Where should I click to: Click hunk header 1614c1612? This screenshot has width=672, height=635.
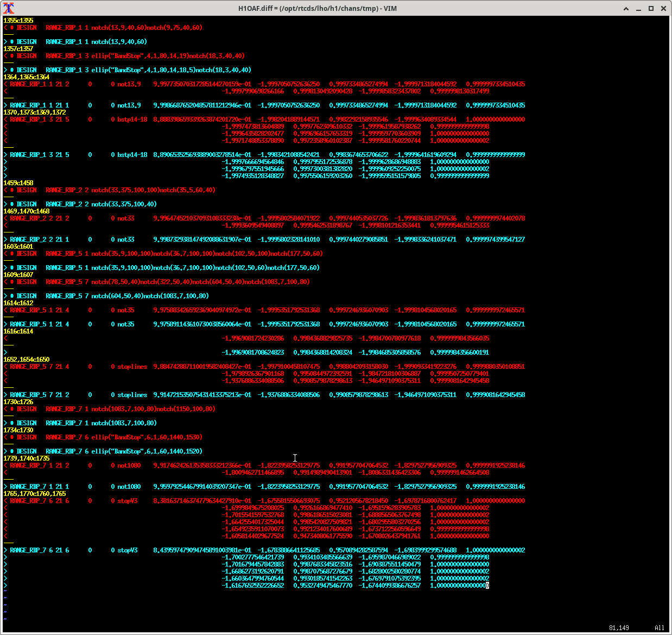[18, 303]
